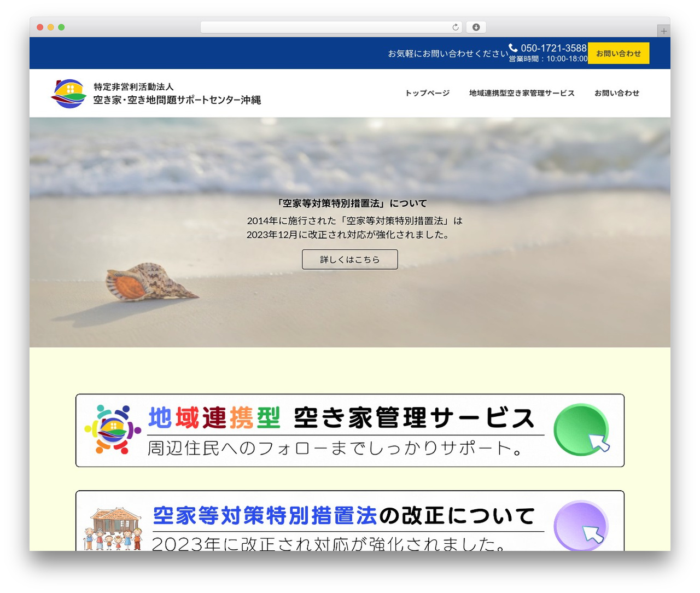The height and width of the screenshot is (593, 700).
Task: Click the 特定非営利活動法人 text in the header
Action: point(133,86)
